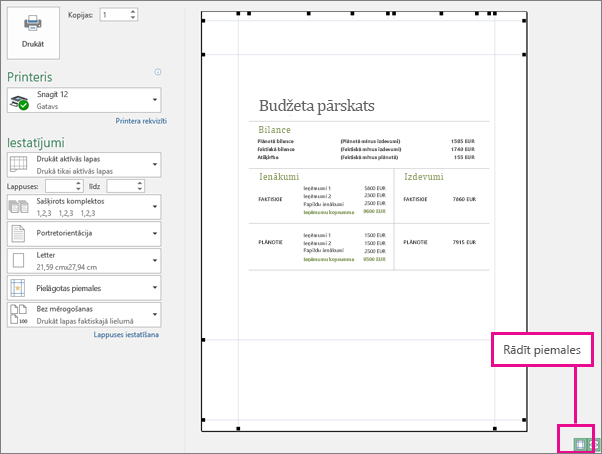Image resolution: width=602 pixels, height=454 pixels.
Task: Open the Snagit 12 printer dropdown
Action: [x=84, y=100]
